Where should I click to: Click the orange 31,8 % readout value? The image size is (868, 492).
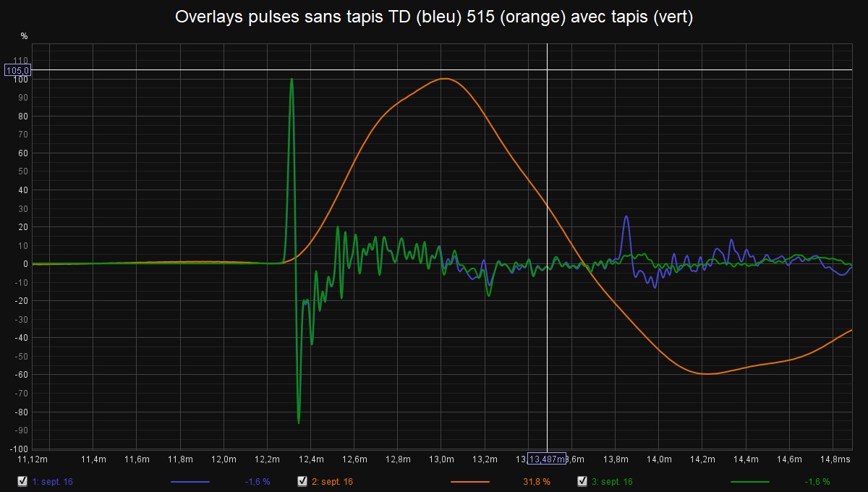[x=536, y=481]
